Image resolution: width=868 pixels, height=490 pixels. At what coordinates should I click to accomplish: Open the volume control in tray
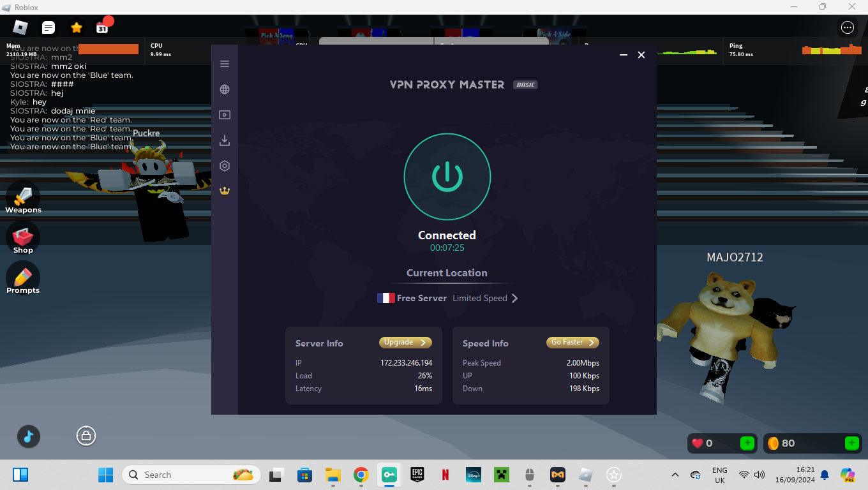[x=759, y=475]
